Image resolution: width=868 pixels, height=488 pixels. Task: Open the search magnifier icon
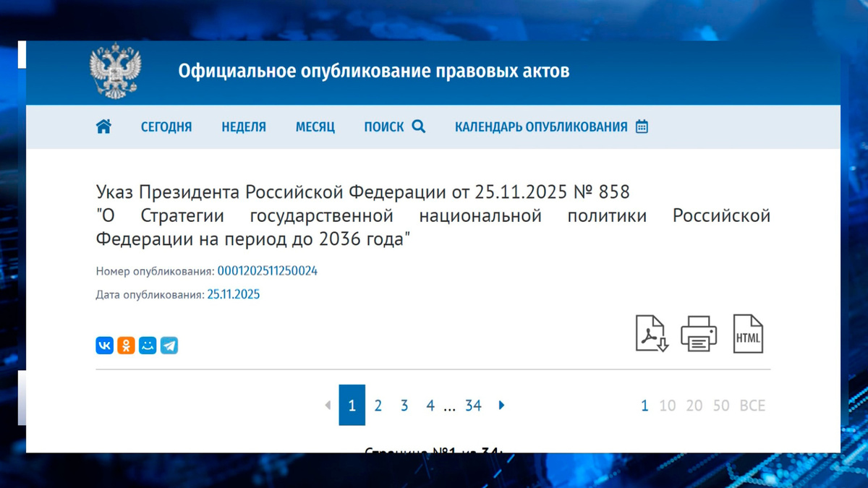click(419, 127)
